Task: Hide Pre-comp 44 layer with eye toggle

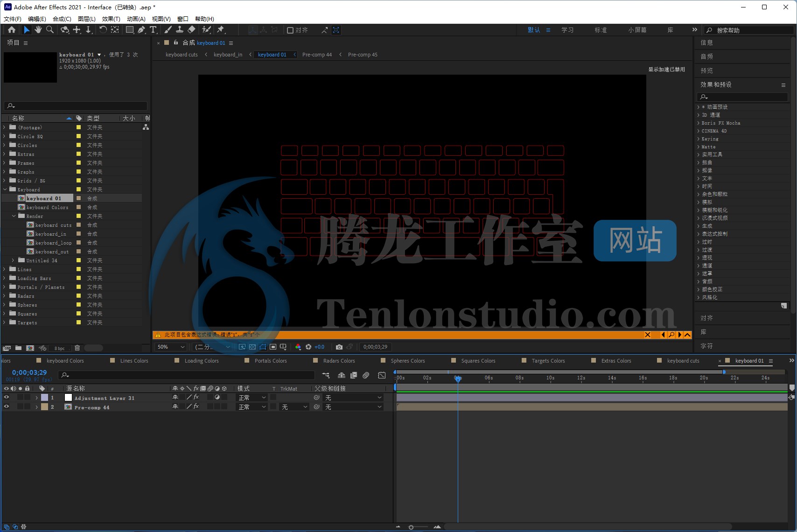Action: coord(7,407)
